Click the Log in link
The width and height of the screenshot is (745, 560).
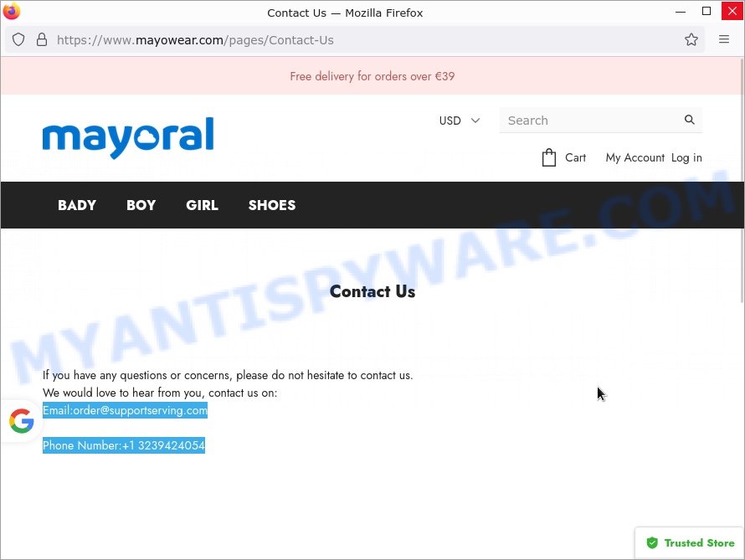click(686, 157)
